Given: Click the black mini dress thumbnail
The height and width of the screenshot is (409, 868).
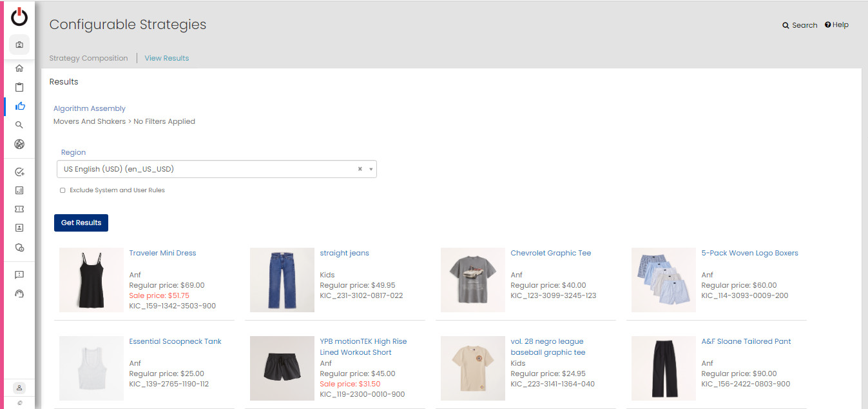Looking at the screenshot, I should coord(92,280).
